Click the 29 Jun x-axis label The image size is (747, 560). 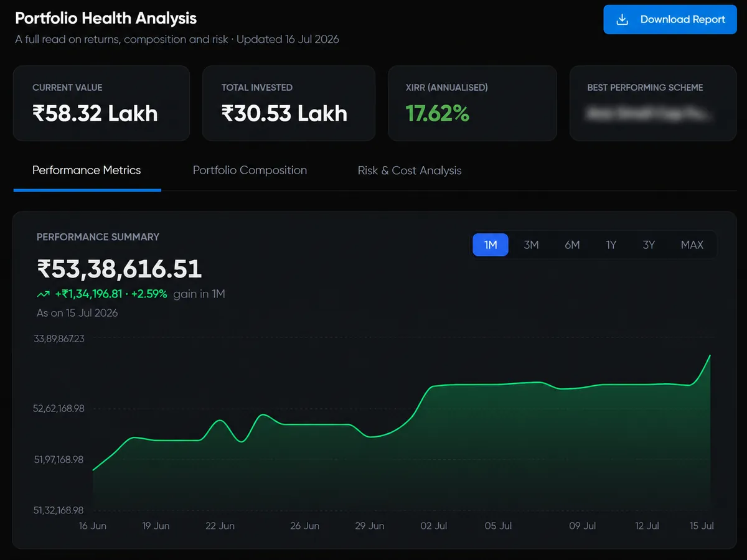tap(370, 526)
